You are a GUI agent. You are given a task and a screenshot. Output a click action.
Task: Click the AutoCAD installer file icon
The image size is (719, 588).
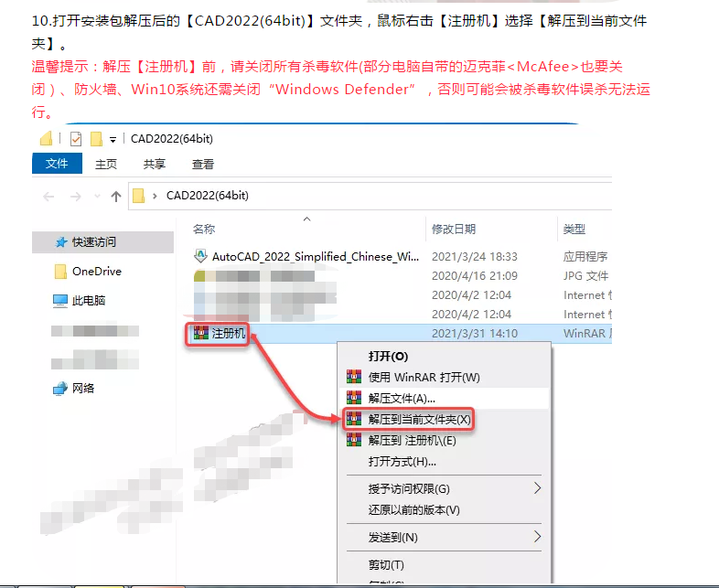[x=200, y=256]
